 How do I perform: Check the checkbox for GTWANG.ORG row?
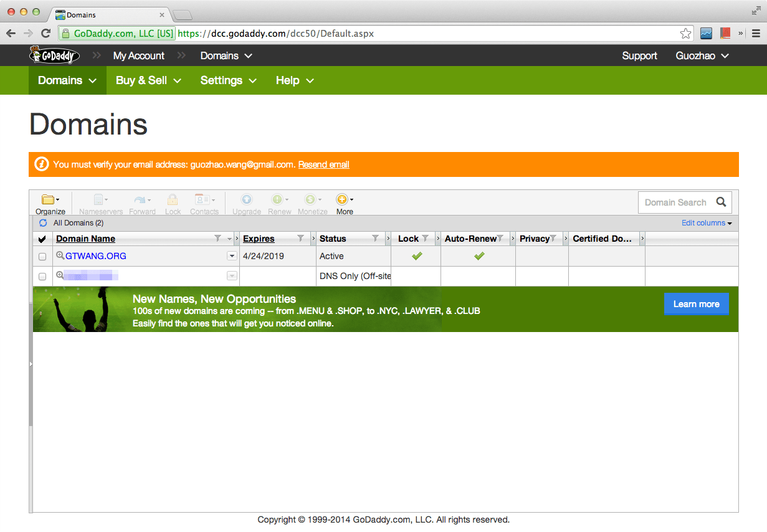tap(42, 256)
